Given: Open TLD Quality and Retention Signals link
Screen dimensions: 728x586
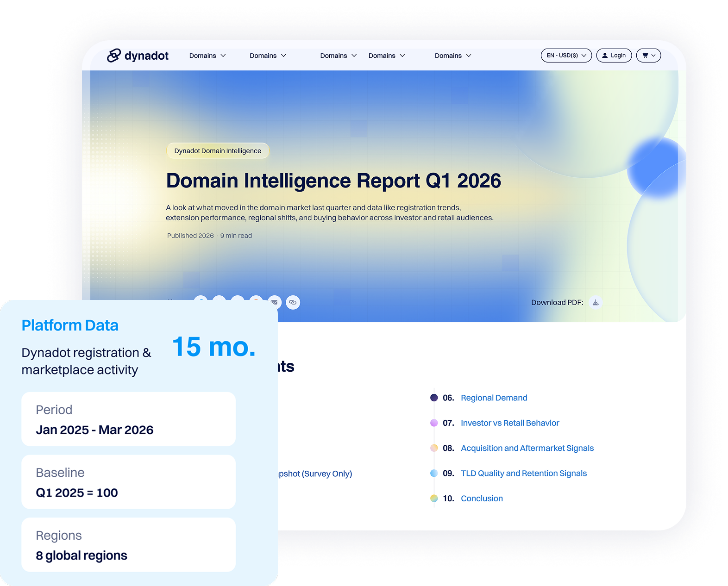Looking at the screenshot, I should click(x=524, y=473).
